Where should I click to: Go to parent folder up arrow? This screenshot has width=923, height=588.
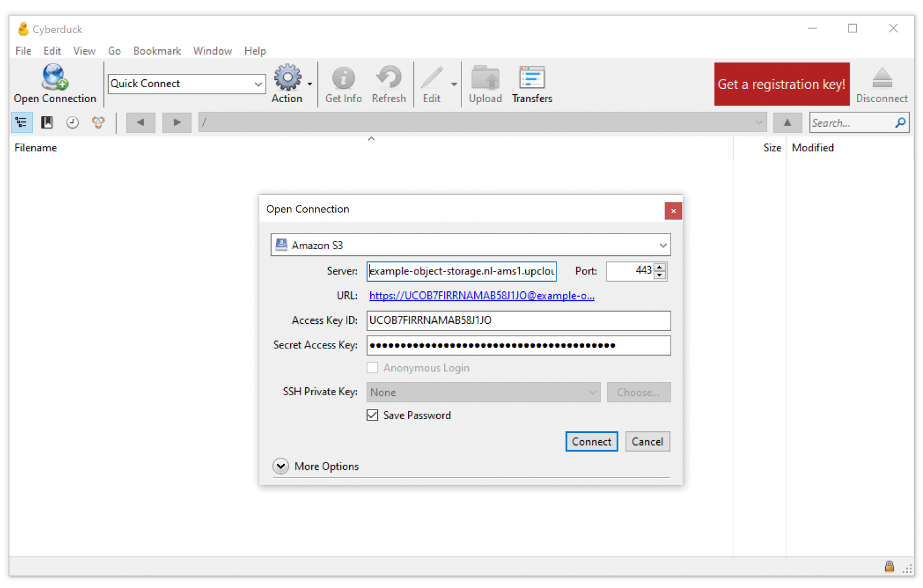[787, 123]
